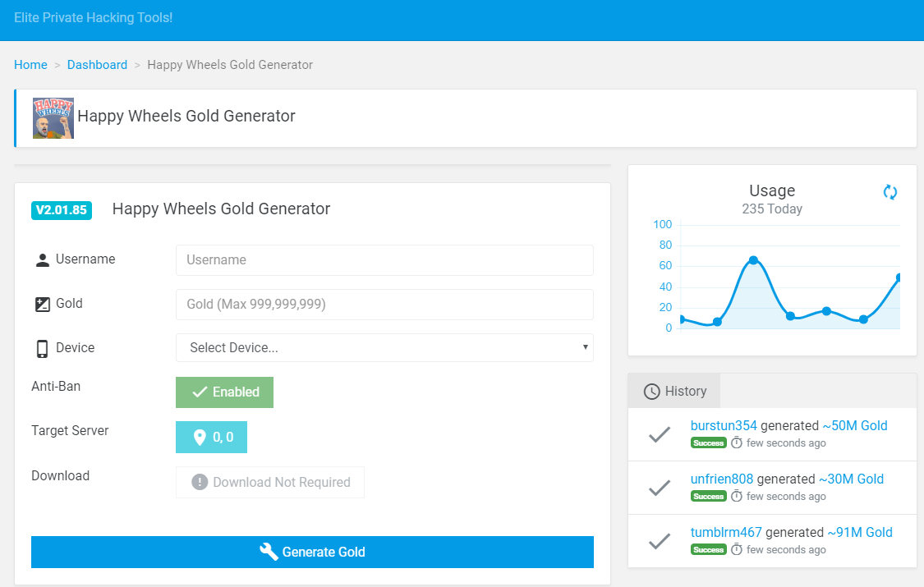Click the checkmark icon next to tumblrm467
This screenshot has width=924, height=587.
click(x=660, y=541)
